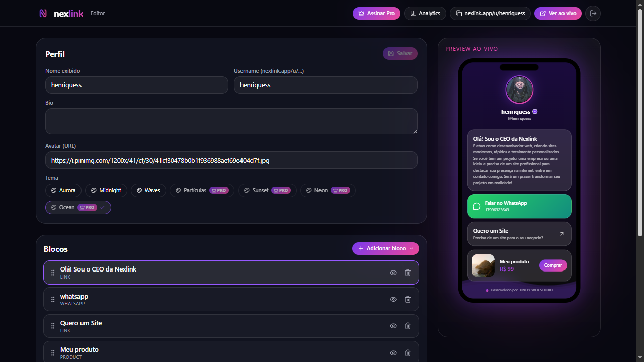Select the Aurora theme
The height and width of the screenshot is (362, 644).
coord(63,190)
